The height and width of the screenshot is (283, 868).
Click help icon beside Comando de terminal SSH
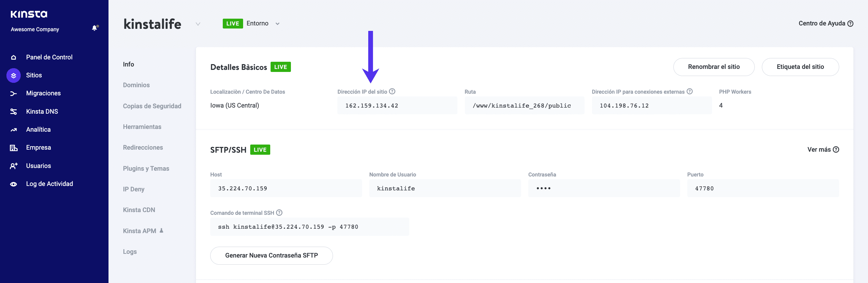(x=279, y=212)
